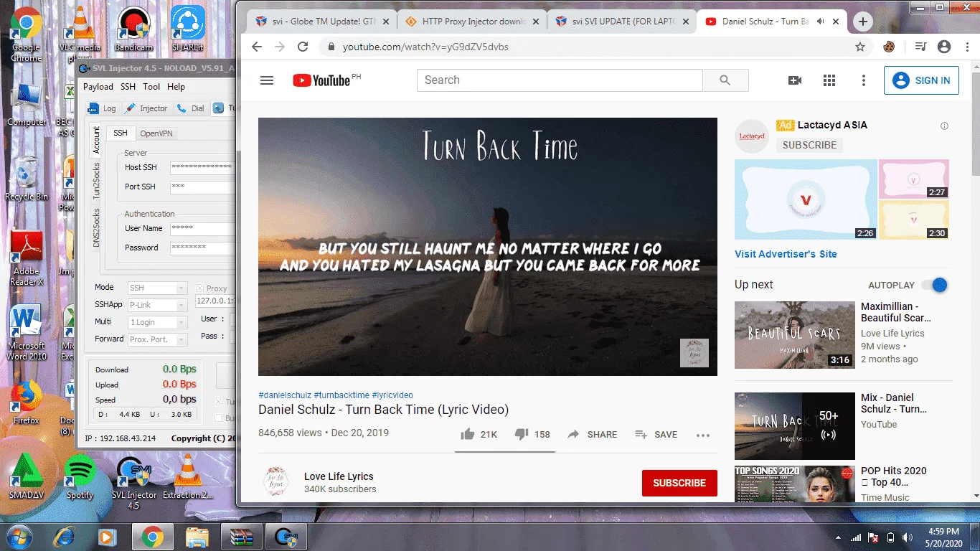Click in the YouTube search field
This screenshot has width=980, height=551.
tap(560, 80)
